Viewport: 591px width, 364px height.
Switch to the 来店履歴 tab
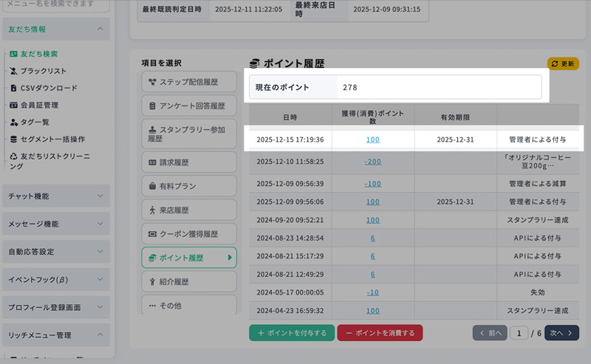tap(188, 210)
